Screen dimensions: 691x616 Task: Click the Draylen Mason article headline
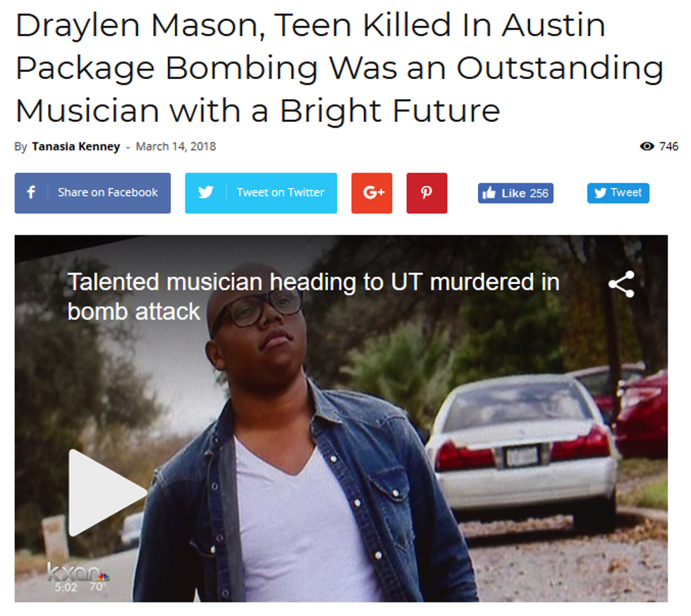click(339, 68)
